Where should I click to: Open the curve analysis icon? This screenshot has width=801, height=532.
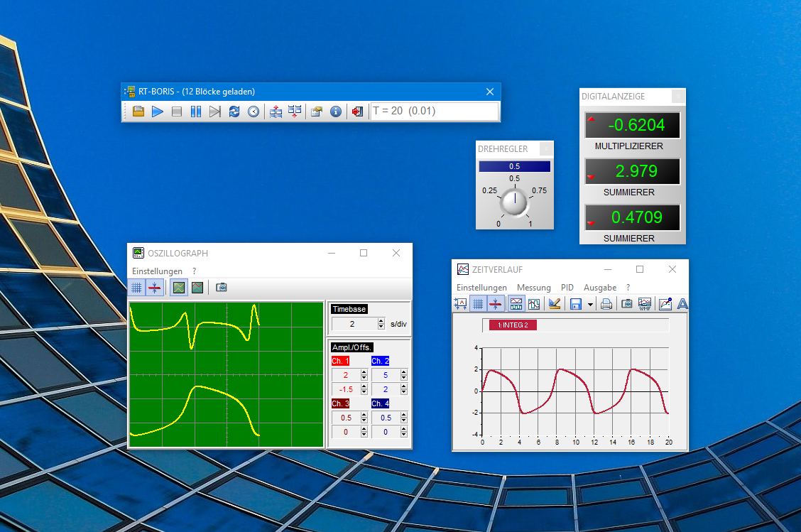point(665,304)
